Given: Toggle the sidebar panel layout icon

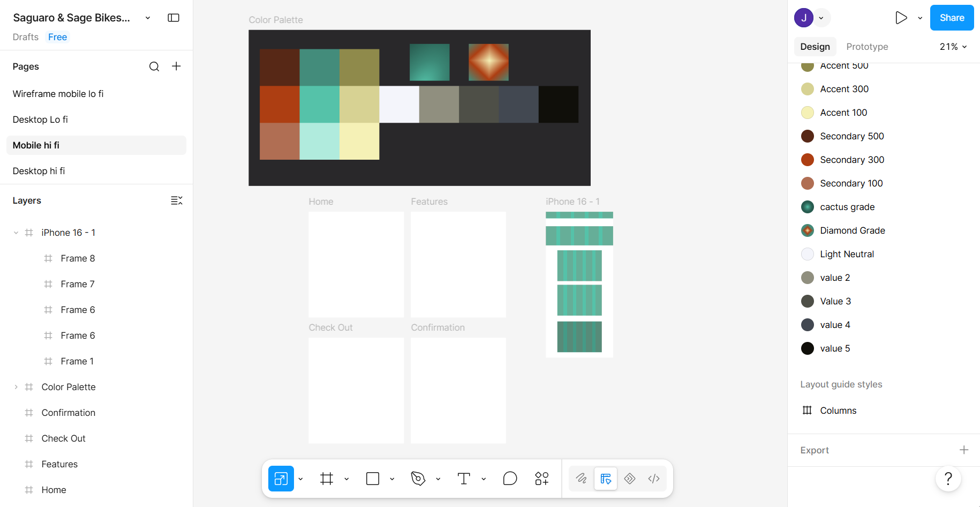Looking at the screenshot, I should pos(174,18).
